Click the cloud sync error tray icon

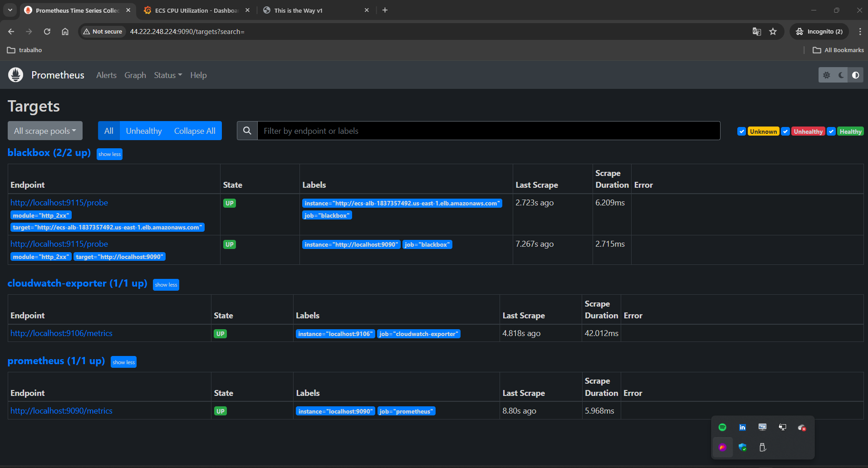tap(802, 427)
